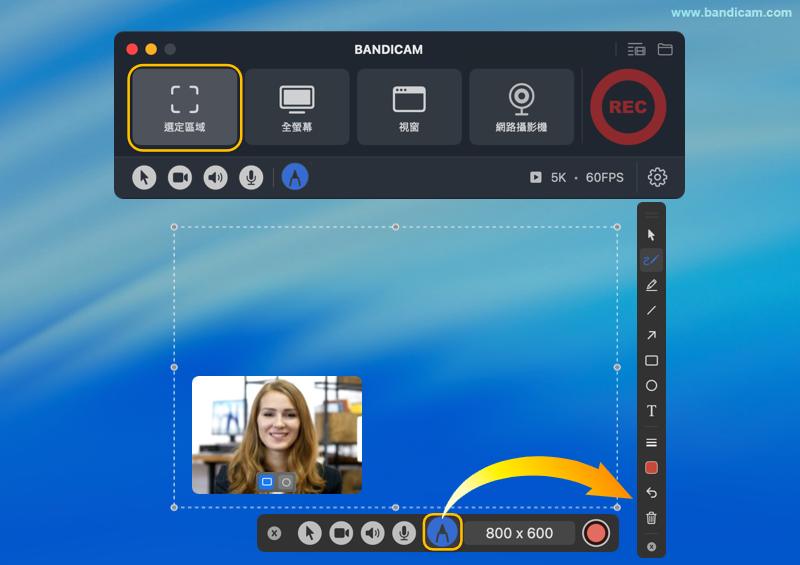Undo the last drawing stroke
The image size is (800, 565).
click(x=651, y=493)
